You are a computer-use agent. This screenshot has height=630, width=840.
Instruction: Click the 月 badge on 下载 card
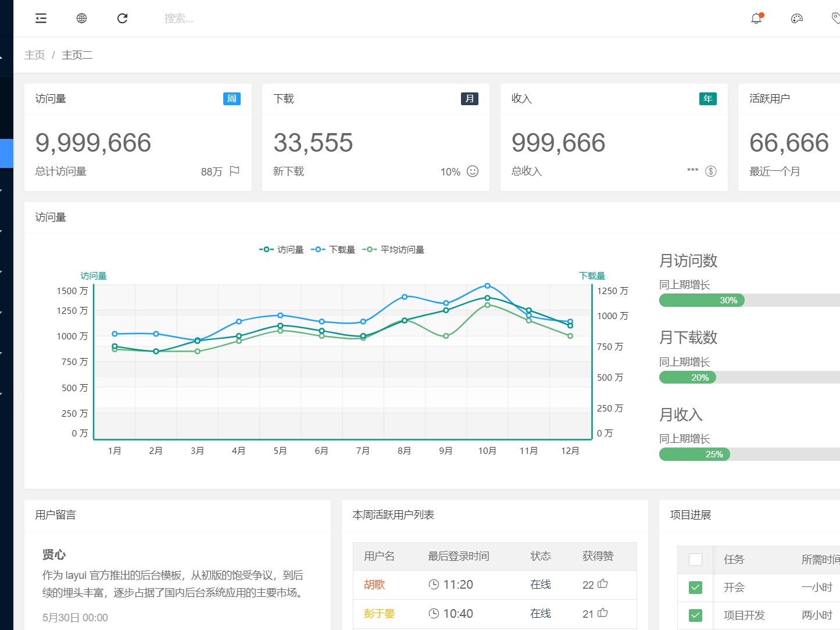470,99
